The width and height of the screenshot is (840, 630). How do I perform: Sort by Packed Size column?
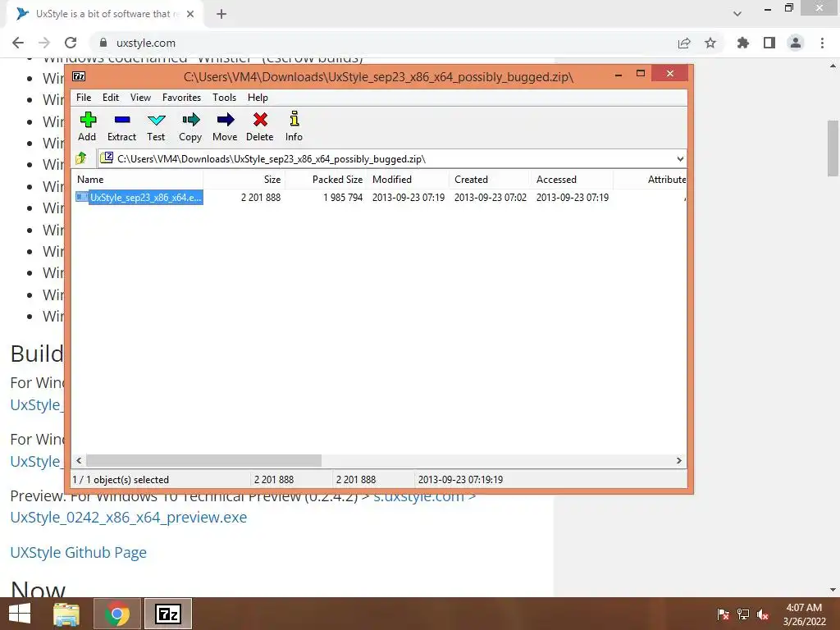coord(326,180)
